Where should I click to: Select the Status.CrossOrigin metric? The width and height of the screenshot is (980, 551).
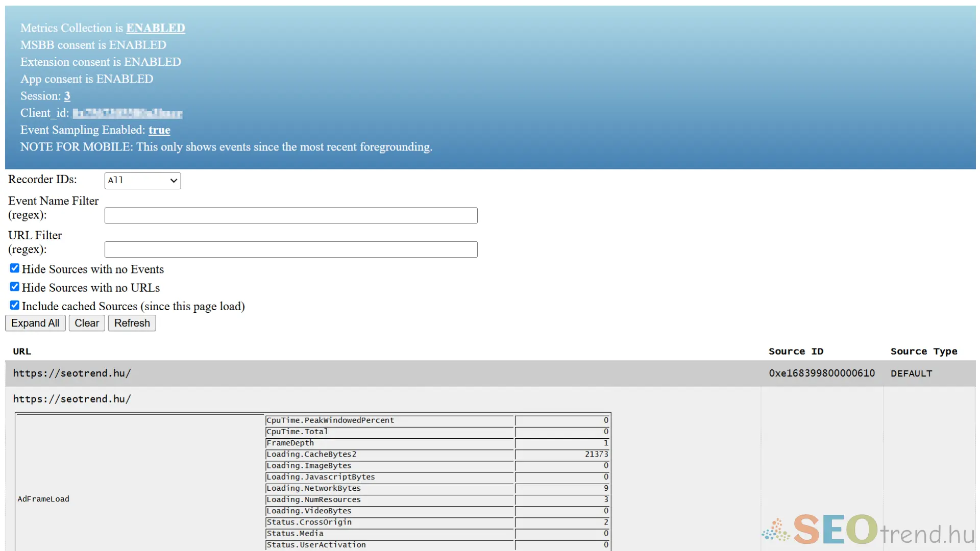pos(309,522)
